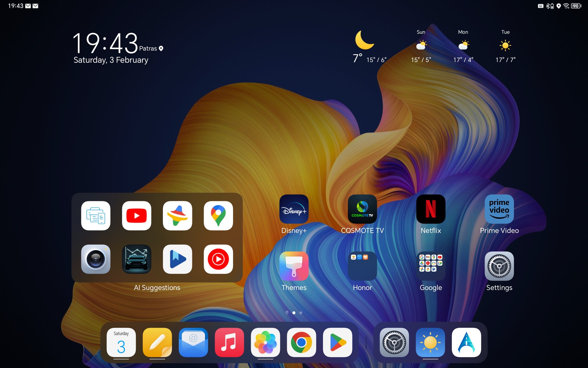Open the blue A-logo app in dock
Image resolution: width=588 pixels, height=368 pixels.
click(x=466, y=342)
